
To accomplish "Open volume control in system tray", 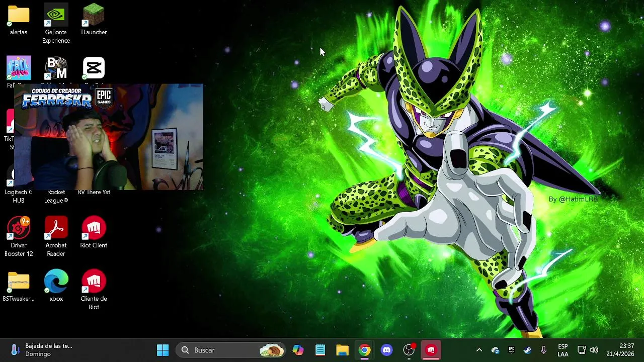I will 594,350.
